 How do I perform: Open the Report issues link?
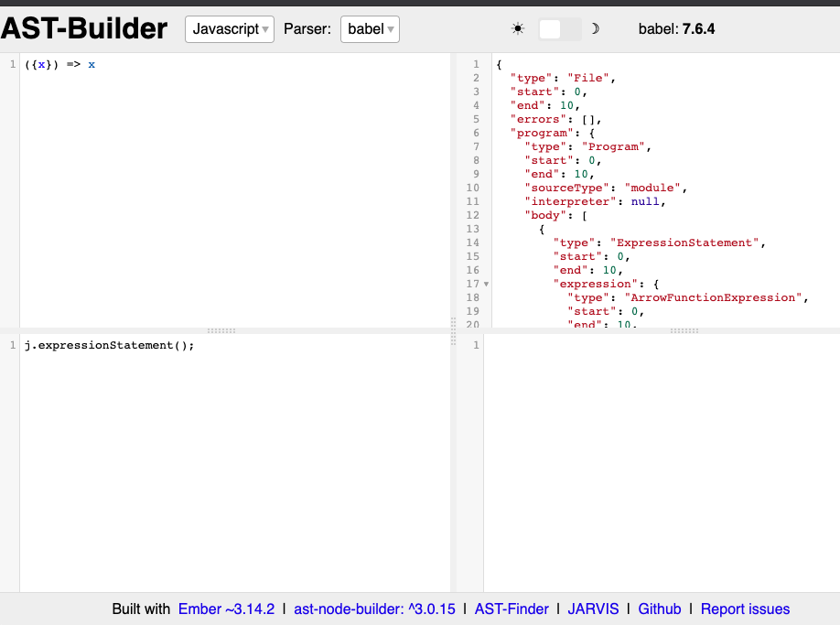745,609
